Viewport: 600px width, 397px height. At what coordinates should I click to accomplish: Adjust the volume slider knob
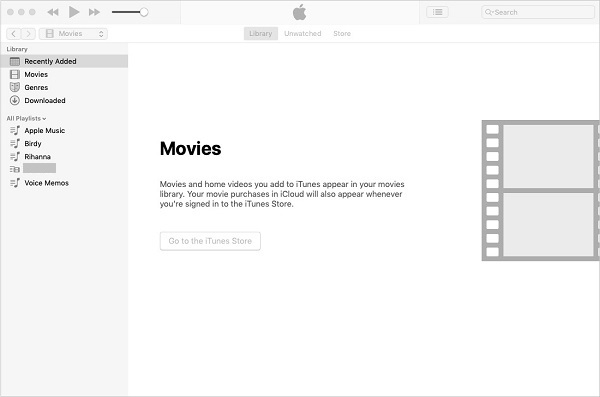pos(144,12)
